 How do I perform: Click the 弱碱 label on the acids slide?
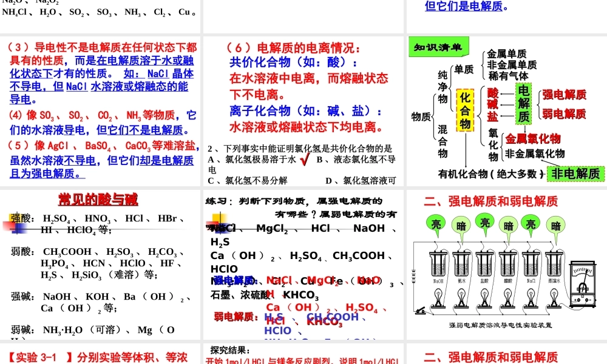point(22,329)
